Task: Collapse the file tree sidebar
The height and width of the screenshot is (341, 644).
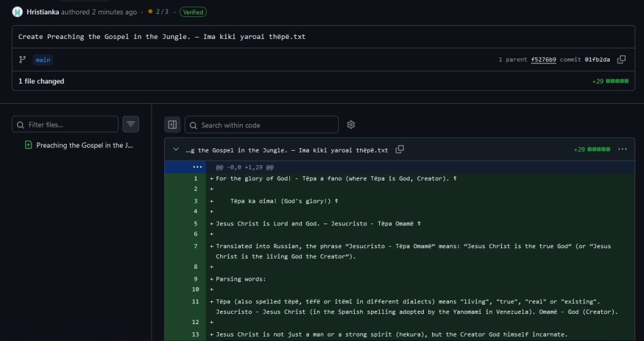Action: pos(172,125)
